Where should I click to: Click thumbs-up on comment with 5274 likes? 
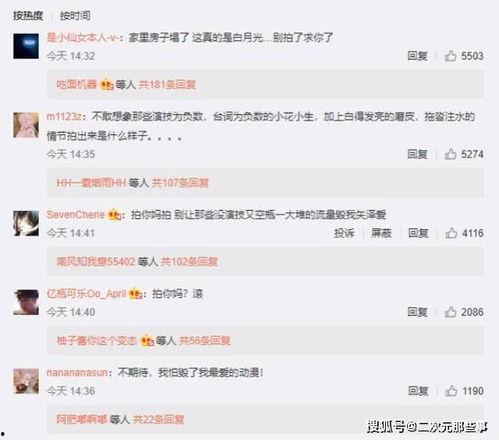[450, 154]
